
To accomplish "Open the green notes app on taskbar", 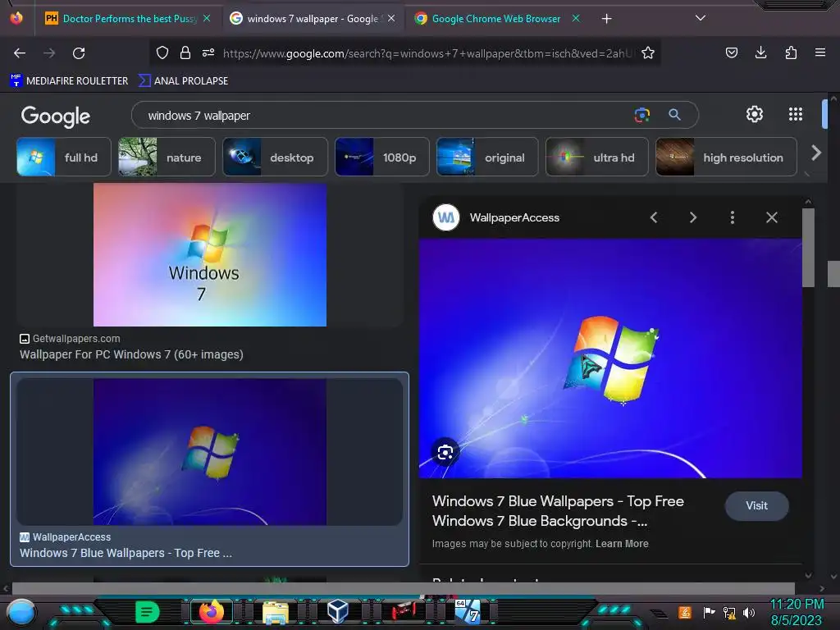I will (147, 612).
